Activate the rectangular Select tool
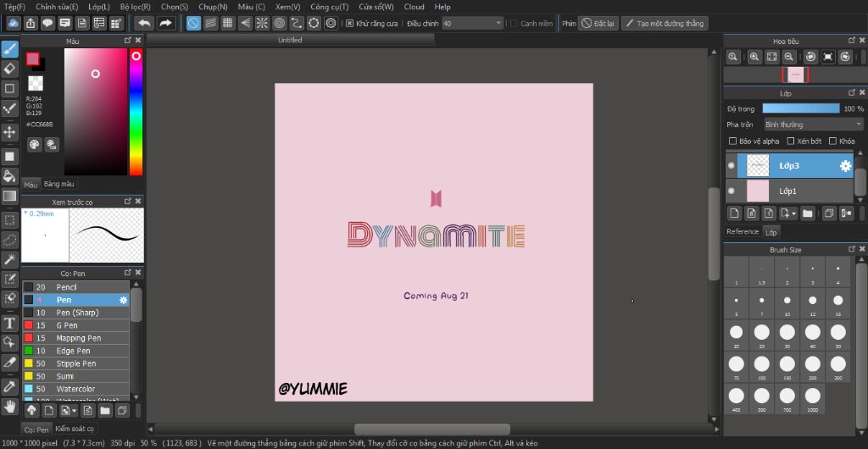The width and height of the screenshot is (868, 449). tap(9, 220)
